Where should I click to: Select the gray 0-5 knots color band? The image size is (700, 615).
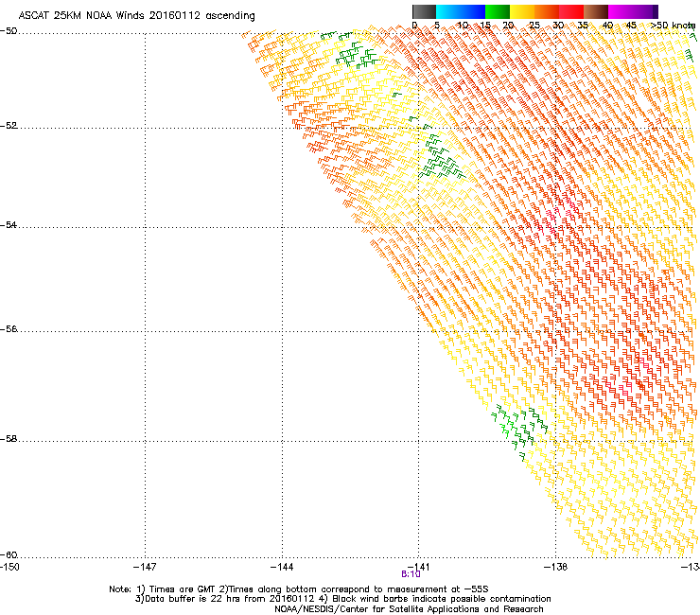(424, 11)
